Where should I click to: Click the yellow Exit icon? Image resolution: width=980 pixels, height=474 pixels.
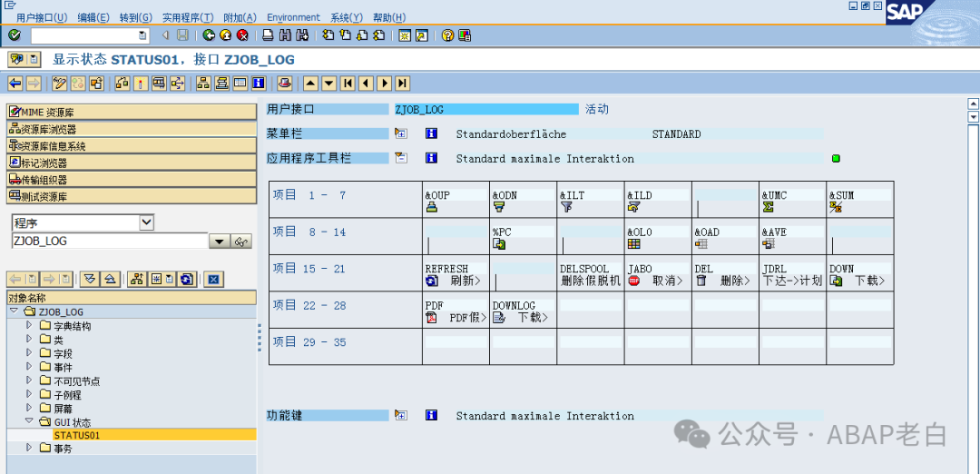[226, 35]
